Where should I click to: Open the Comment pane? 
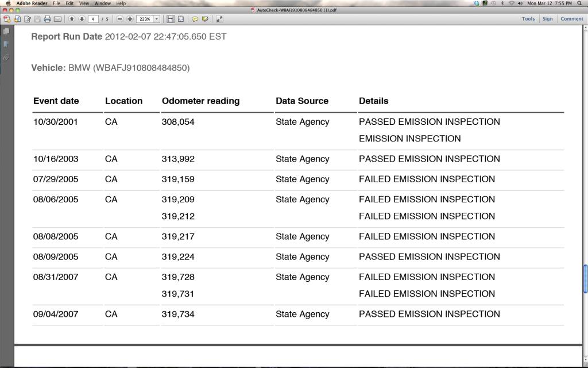(571, 19)
